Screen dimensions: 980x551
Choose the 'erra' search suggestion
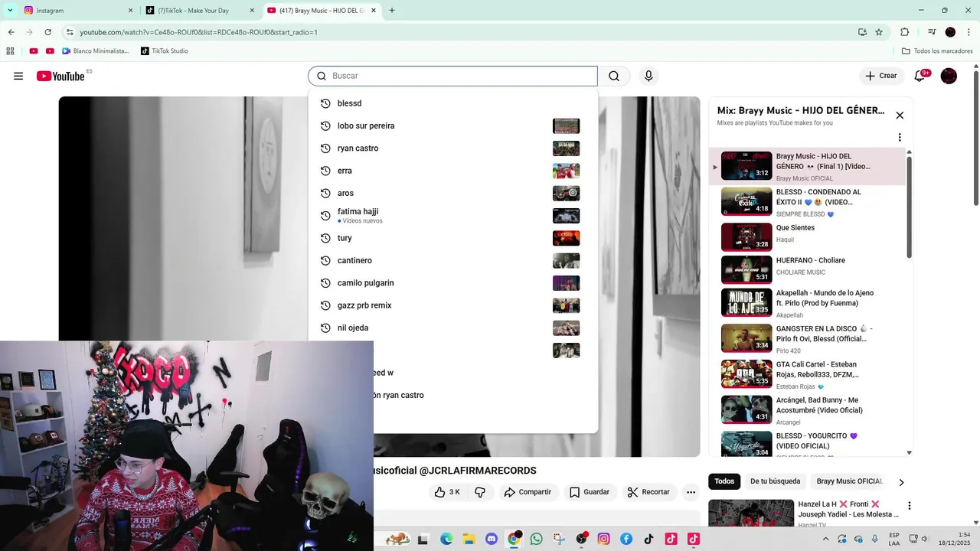pos(453,171)
